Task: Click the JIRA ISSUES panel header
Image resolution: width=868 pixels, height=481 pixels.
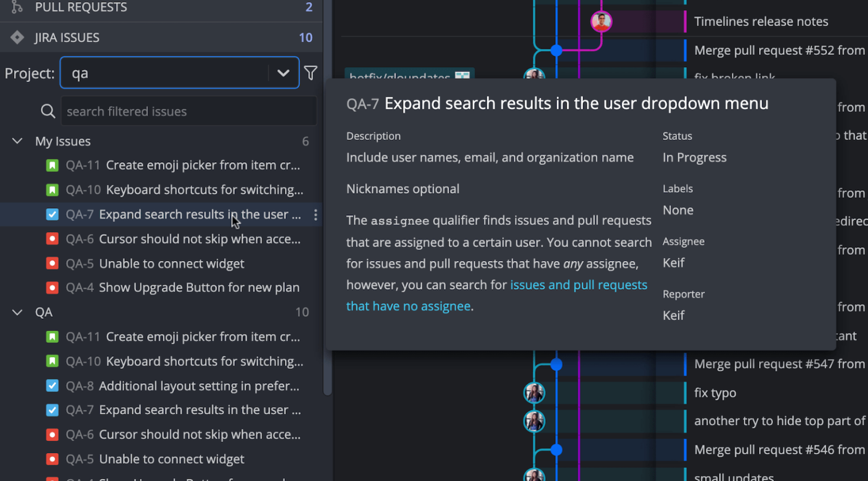Action: pos(67,37)
